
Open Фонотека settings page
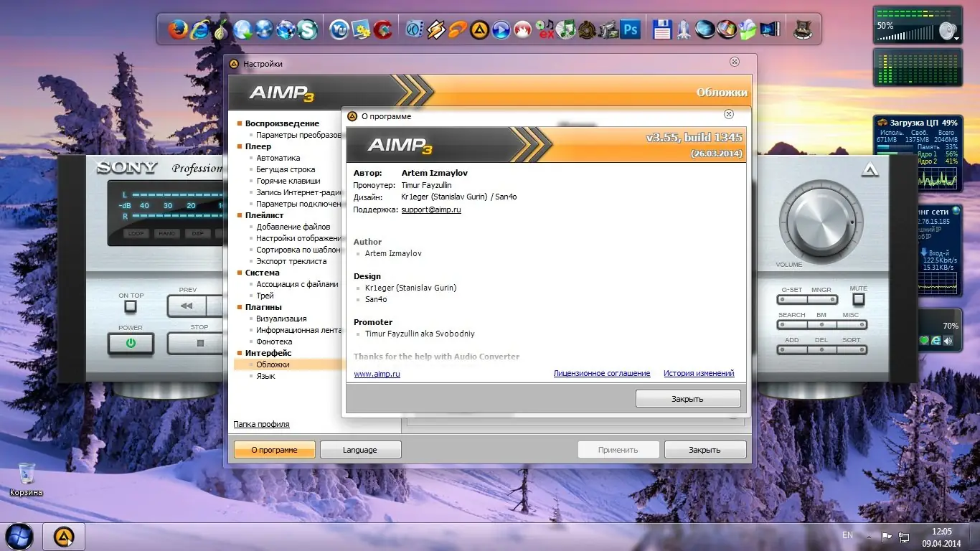tap(274, 342)
